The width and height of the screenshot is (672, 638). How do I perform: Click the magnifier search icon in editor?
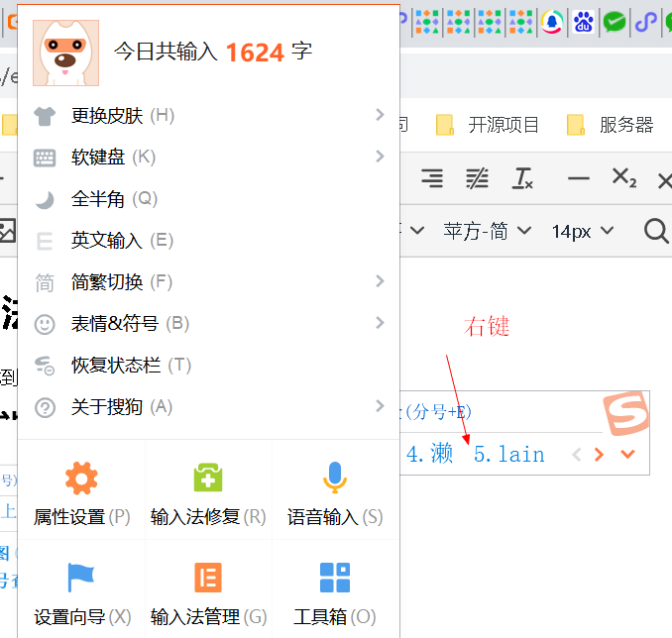tap(656, 231)
